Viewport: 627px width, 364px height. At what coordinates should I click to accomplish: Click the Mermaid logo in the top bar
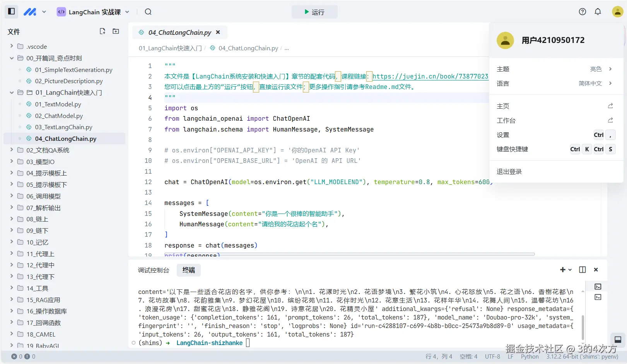(x=30, y=12)
